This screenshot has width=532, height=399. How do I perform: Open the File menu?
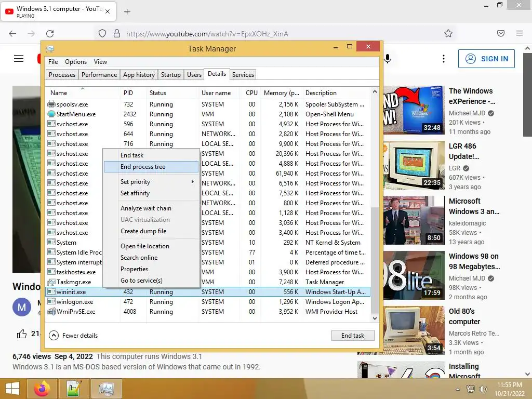(x=53, y=62)
